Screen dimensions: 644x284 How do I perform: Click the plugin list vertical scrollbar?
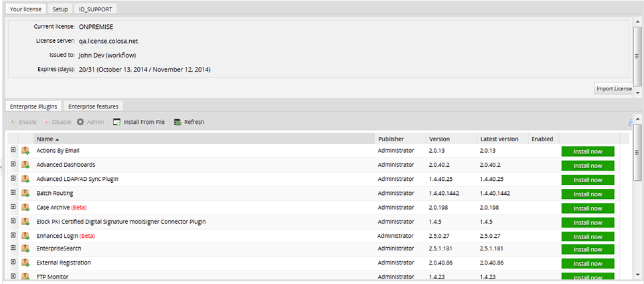pyautogui.click(x=637, y=201)
